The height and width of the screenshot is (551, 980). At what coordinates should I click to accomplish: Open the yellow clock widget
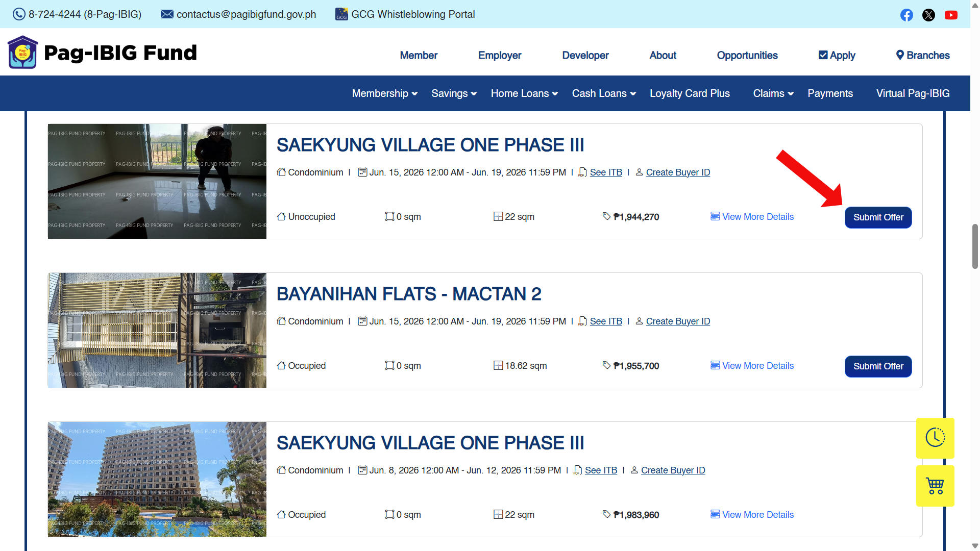pyautogui.click(x=935, y=438)
